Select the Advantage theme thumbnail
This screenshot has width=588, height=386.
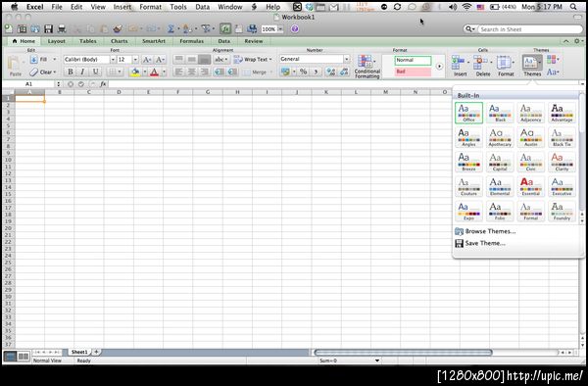pyautogui.click(x=562, y=113)
